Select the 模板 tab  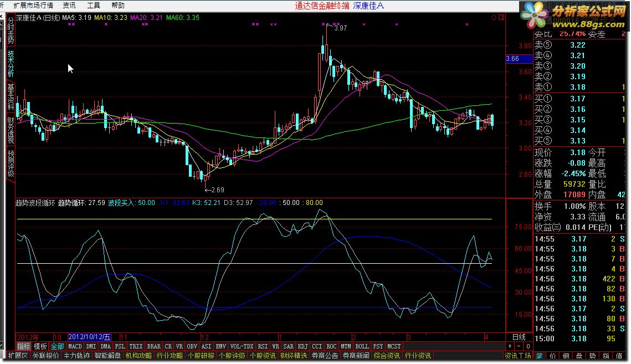[40, 346]
